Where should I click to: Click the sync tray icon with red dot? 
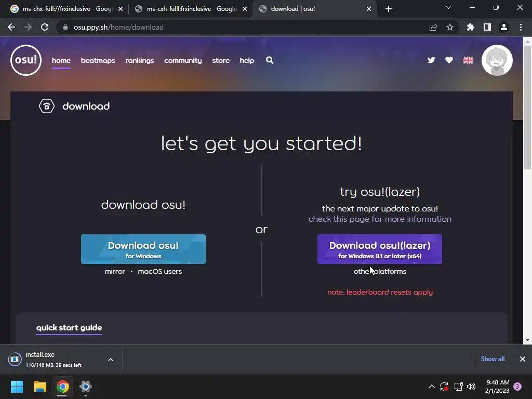444,387
